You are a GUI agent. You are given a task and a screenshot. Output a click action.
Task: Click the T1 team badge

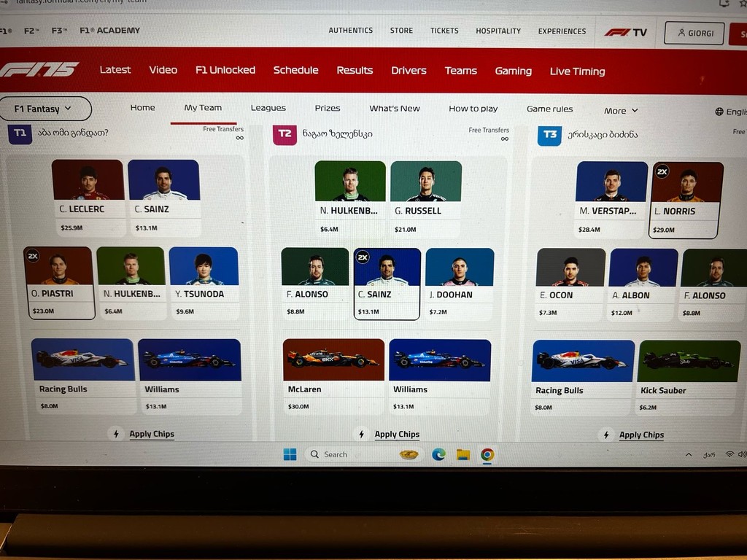point(20,133)
